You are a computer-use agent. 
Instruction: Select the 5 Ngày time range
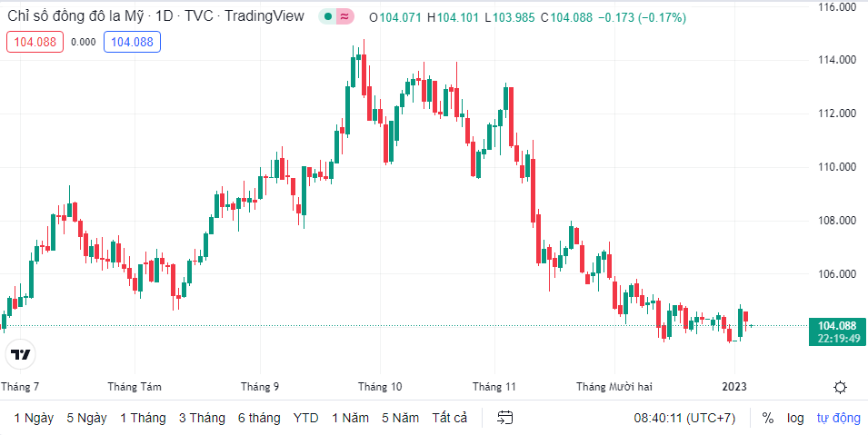click(x=86, y=418)
